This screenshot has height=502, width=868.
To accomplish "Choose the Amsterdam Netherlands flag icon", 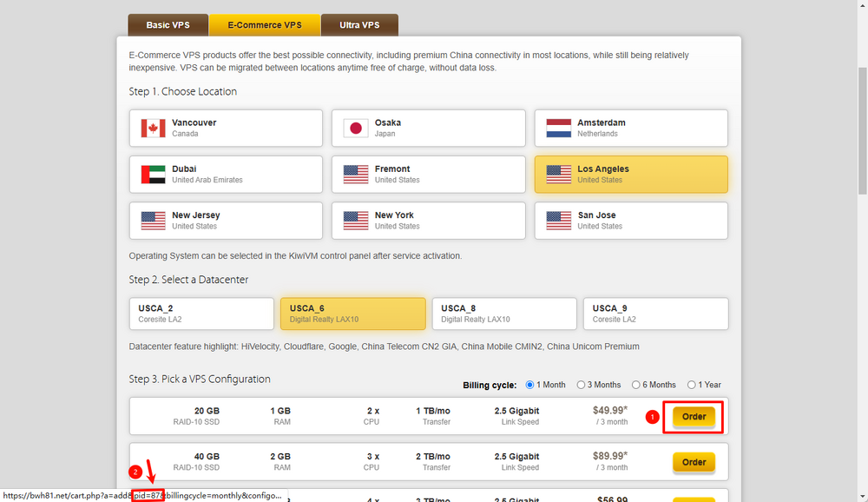I will coord(558,129).
